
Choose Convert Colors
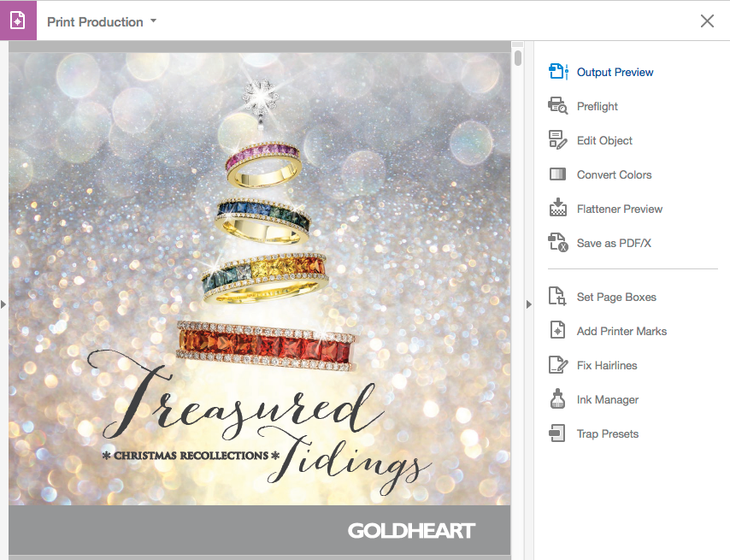click(x=614, y=175)
